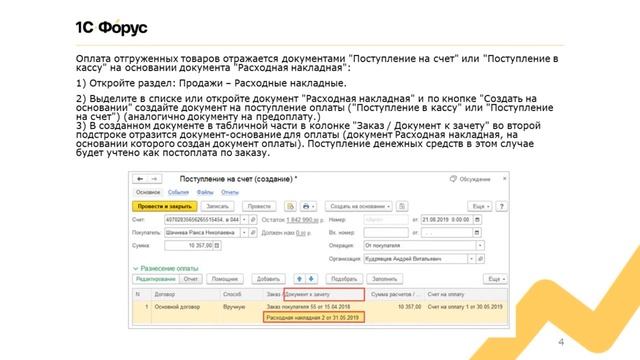Click the Добавить button
This screenshot has height=360, width=640.
268,279
